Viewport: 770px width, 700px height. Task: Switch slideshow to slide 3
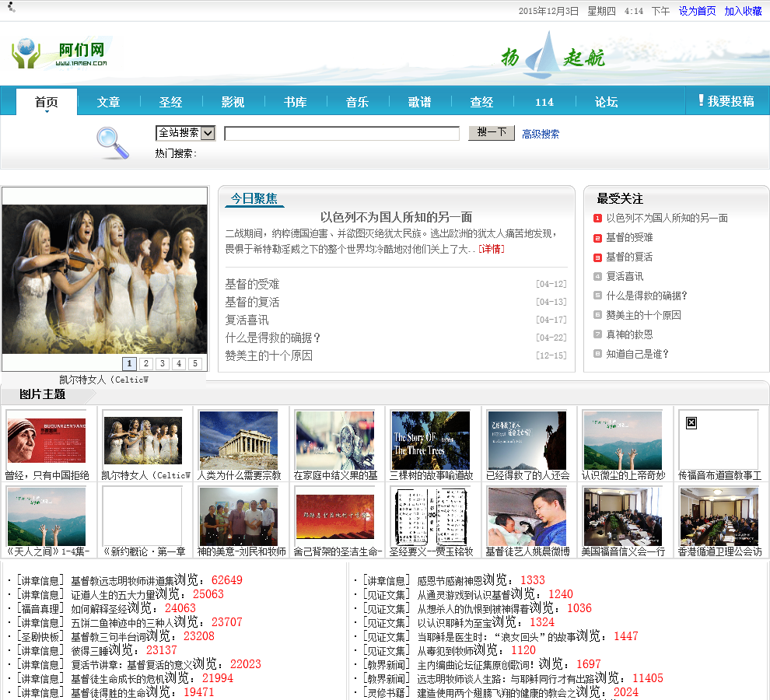162,363
